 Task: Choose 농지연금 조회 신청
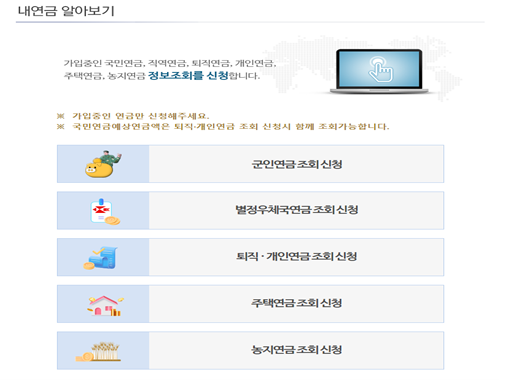coord(250,350)
